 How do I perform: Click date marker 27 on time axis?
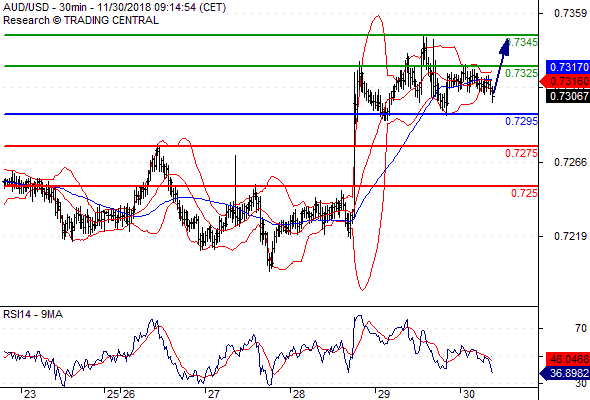pos(214,394)
